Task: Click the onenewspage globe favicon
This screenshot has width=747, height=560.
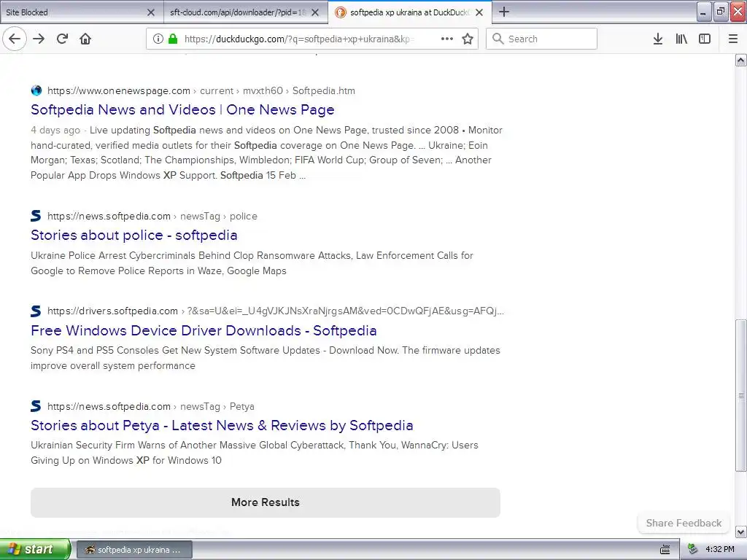Action: (x=36, y=90)
